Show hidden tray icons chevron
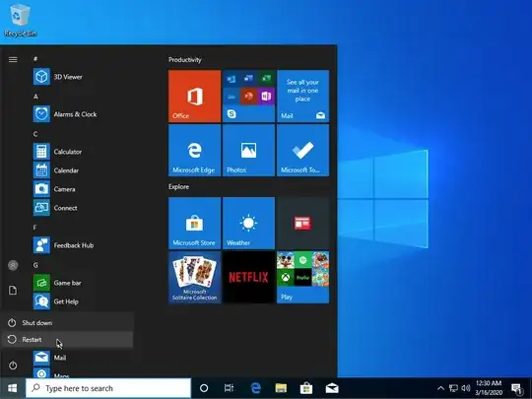This screenshot has width=532, height=399. click(440, 388)
